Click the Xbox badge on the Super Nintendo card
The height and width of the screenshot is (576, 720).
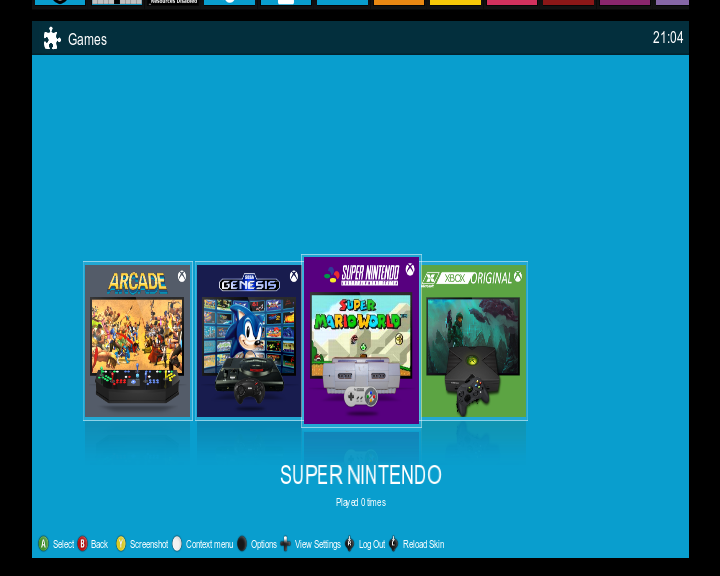point(410,270)
